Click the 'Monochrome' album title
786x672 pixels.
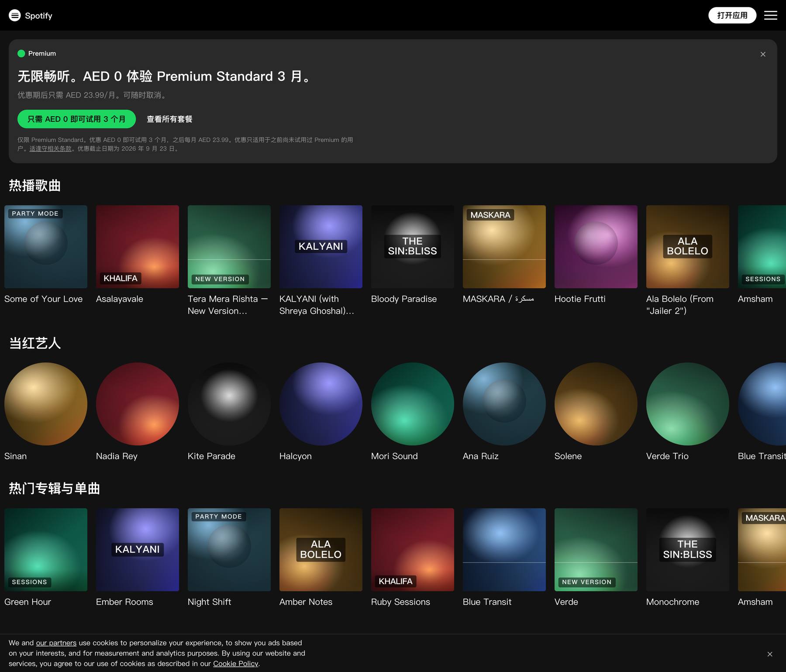click(x=672, y=602)
